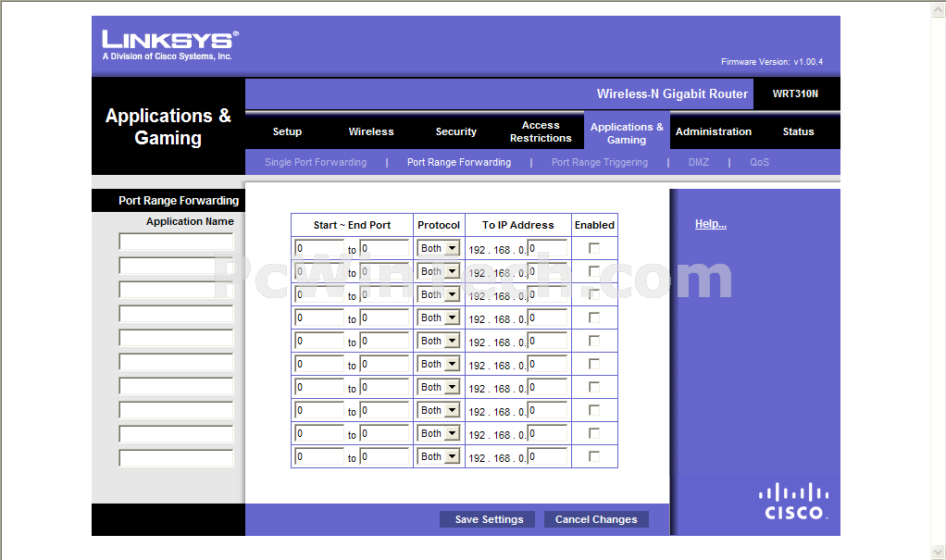The image size is (946, 560).
Task: Expand the tenth row's Protocol dropdown
Action: point(439,456)
